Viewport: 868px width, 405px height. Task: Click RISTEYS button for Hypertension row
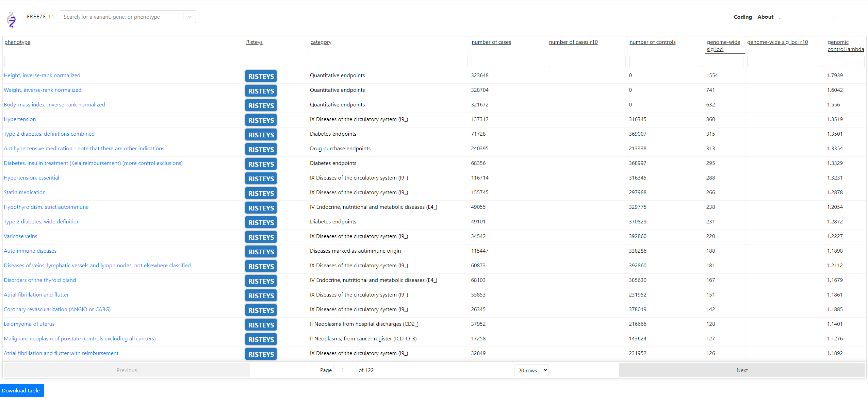tap(261, 120)
